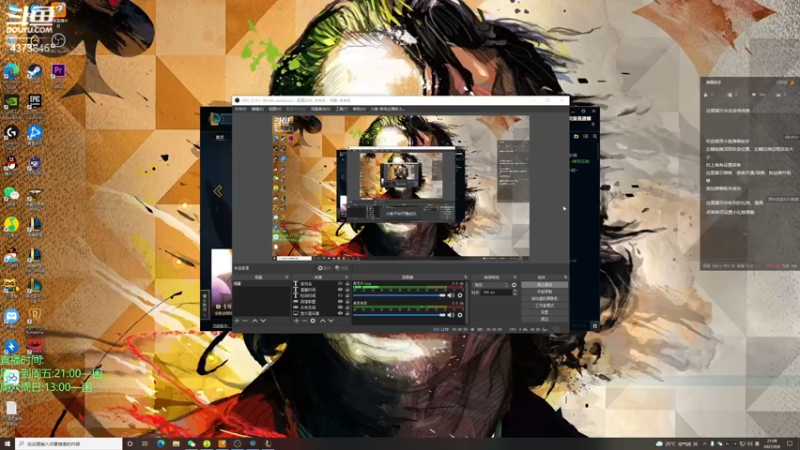This screenshot has width=800, height=450.
Task: Undock the Sources panel via header icon
Action: coord(347,277)
